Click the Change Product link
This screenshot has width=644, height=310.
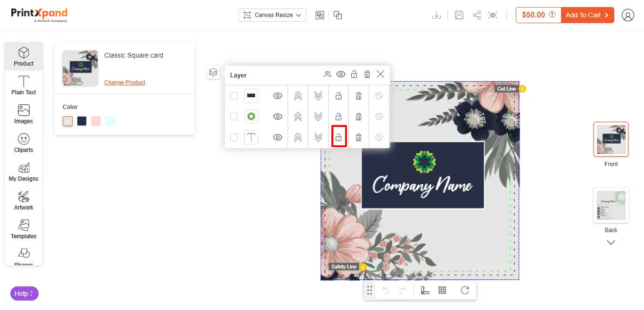[x=124, y=83]
